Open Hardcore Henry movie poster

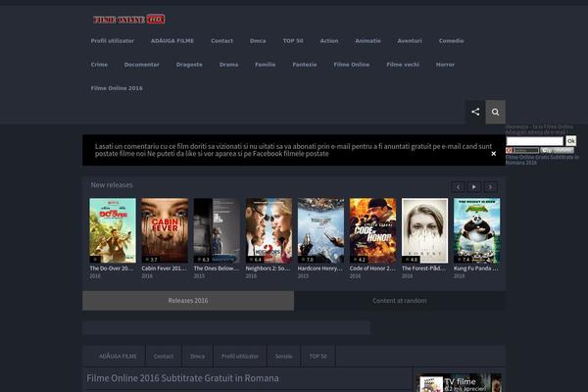point(321,230)
